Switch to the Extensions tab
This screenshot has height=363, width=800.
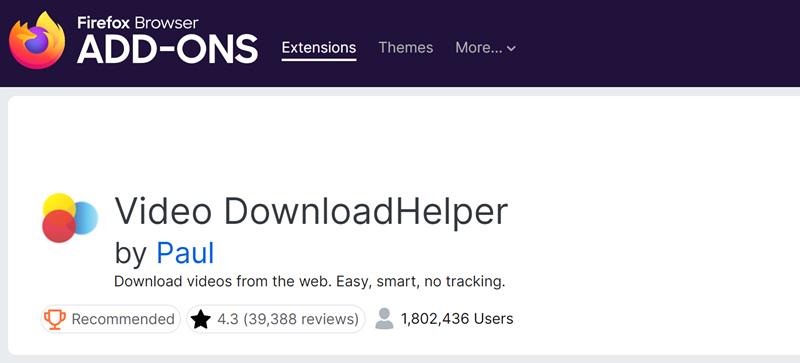(x=319, y=48)
